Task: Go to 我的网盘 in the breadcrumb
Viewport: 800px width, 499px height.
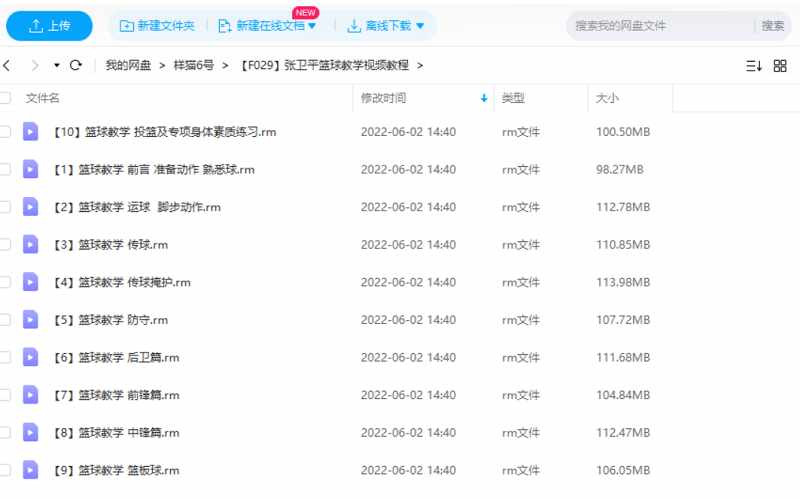Action: tap(128, 65)
